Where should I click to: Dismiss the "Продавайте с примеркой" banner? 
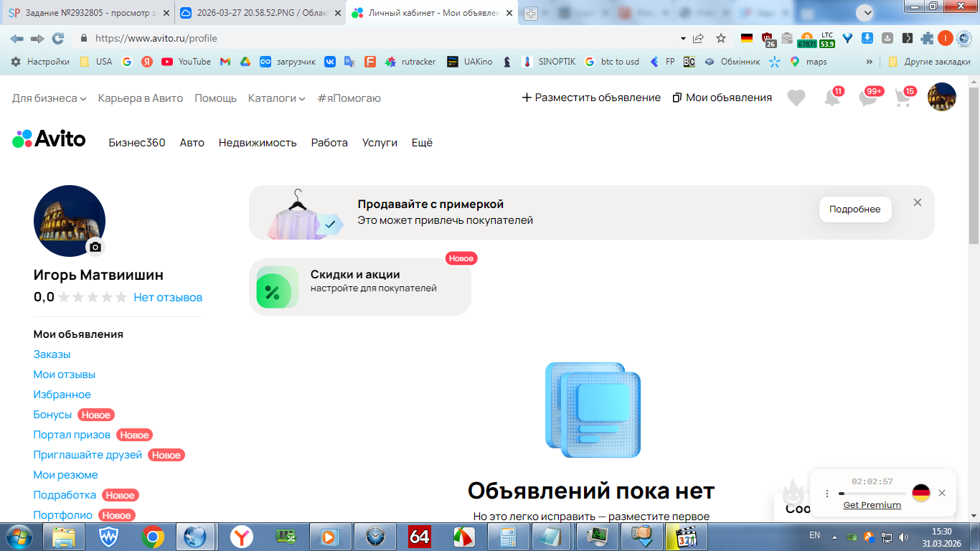[918, 202]
